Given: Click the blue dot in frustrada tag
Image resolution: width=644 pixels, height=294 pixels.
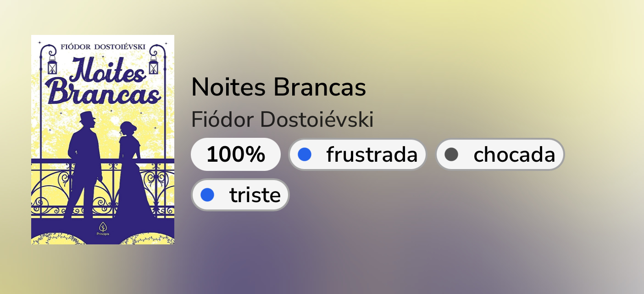Looking at the screenshot, I should tap(305, 155).
